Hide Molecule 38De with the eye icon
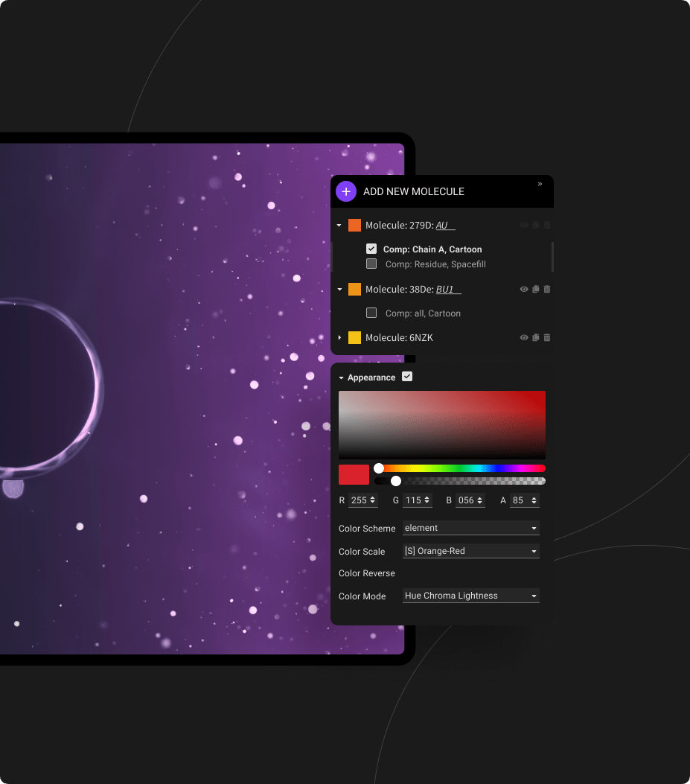The height and width of the screenshot is (784, 690). click(x=524, y=289)
